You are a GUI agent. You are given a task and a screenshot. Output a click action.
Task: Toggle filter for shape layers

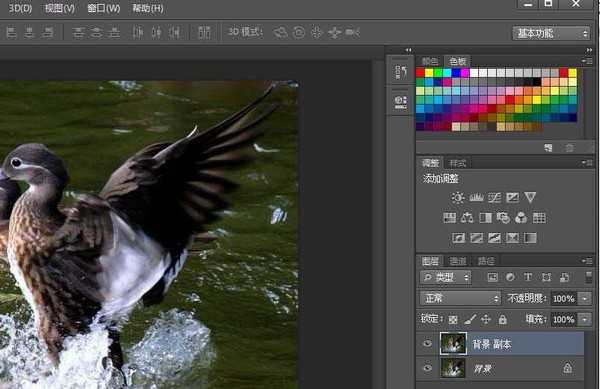pos(546,277)
